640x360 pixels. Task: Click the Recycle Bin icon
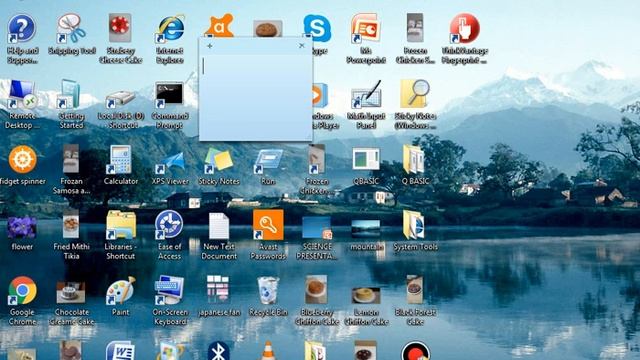(268, 291)
